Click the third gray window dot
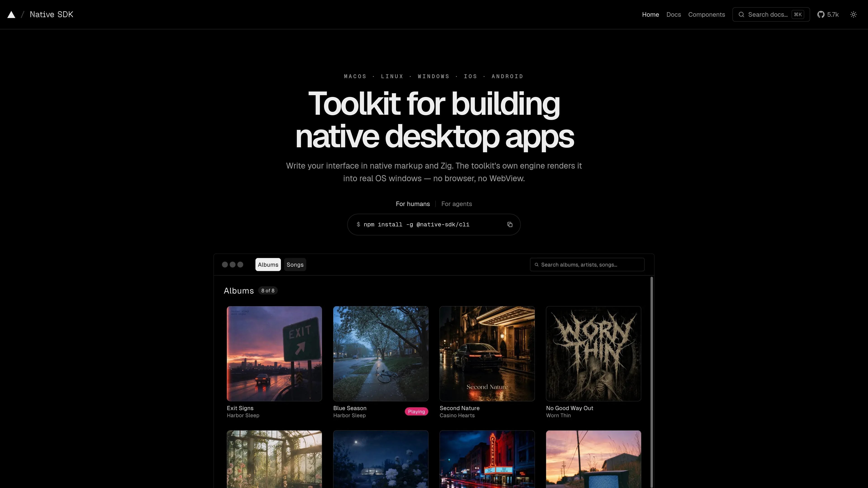This screenshot has width=868, height=488. [x=240, y=264]
